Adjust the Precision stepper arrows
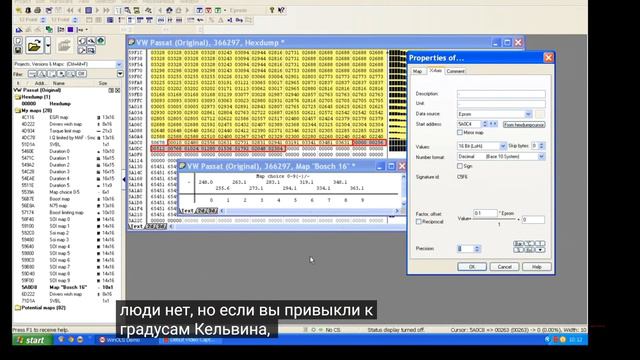Image resolution: width=640 pixels, height=360 pixels. (477, 249)
